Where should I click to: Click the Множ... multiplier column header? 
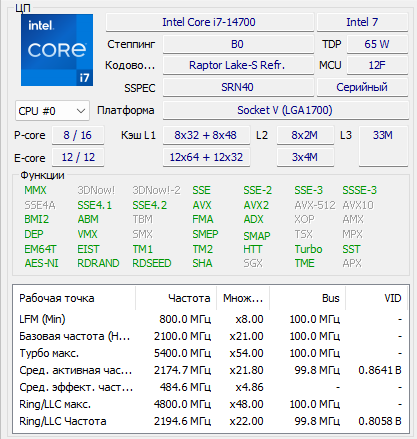243,298
